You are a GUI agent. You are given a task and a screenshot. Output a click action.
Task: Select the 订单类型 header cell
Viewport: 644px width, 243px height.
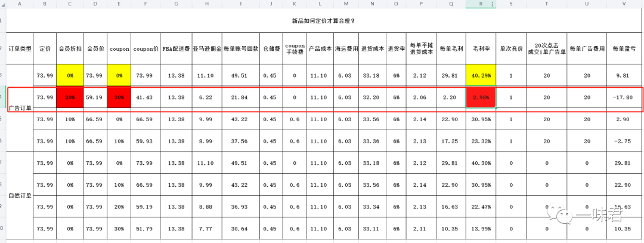20,48
